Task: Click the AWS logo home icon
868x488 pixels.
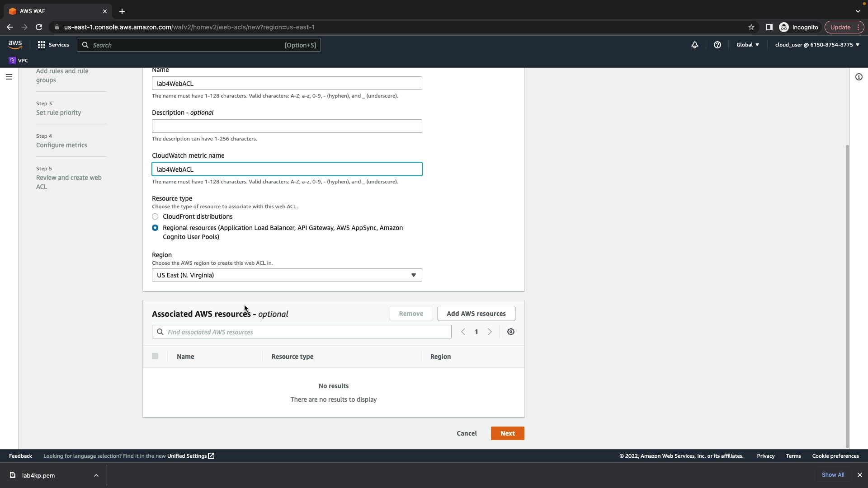Action: coord(15,44)
